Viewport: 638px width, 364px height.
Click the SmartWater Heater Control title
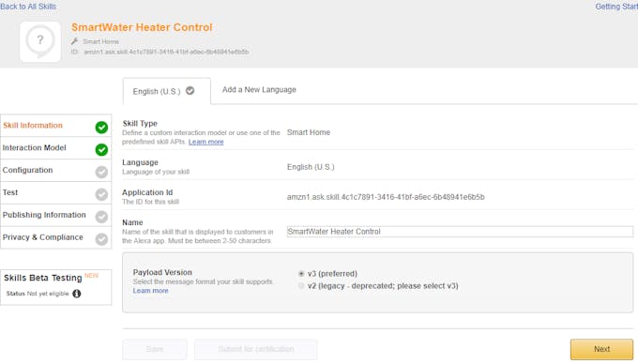point(142,27)
